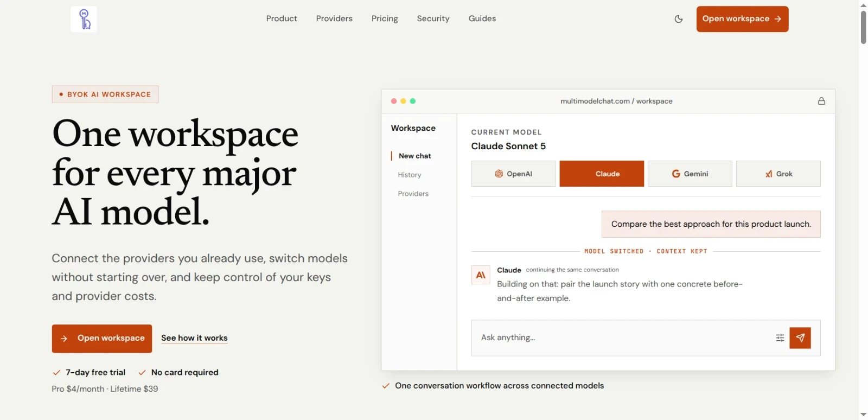Click the scrollbar up arrow
Viewport: 868px width, 420px height.
(863, 4)
